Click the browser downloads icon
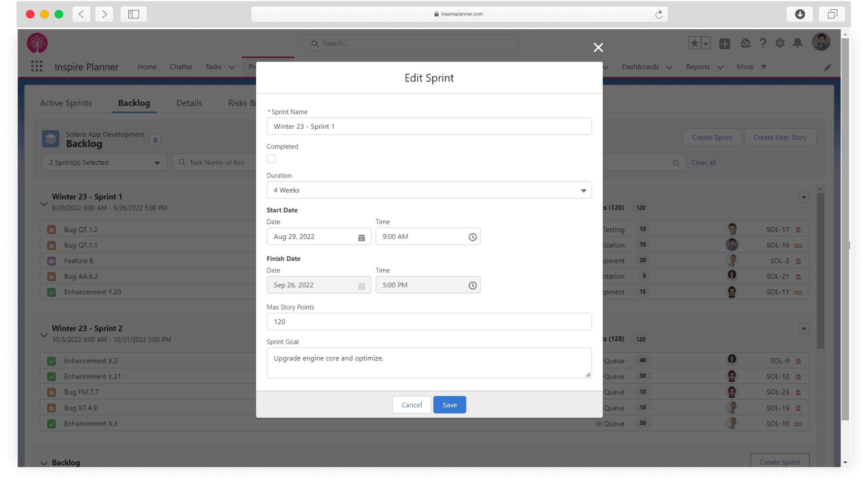Viewport: 868px width, 498px height. tap(799, 14)
